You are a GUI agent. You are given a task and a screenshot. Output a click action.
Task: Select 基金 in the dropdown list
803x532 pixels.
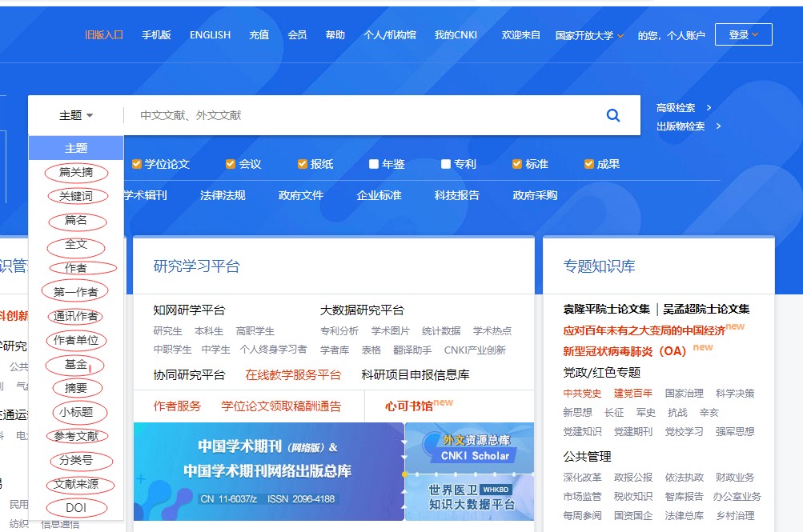pyautogui.click(x=76, y=364)
